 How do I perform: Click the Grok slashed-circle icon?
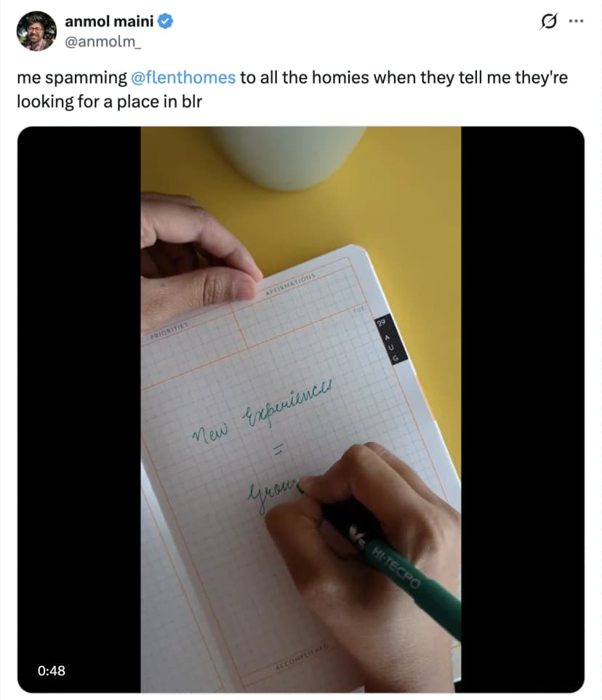click(x=545, y=22)
